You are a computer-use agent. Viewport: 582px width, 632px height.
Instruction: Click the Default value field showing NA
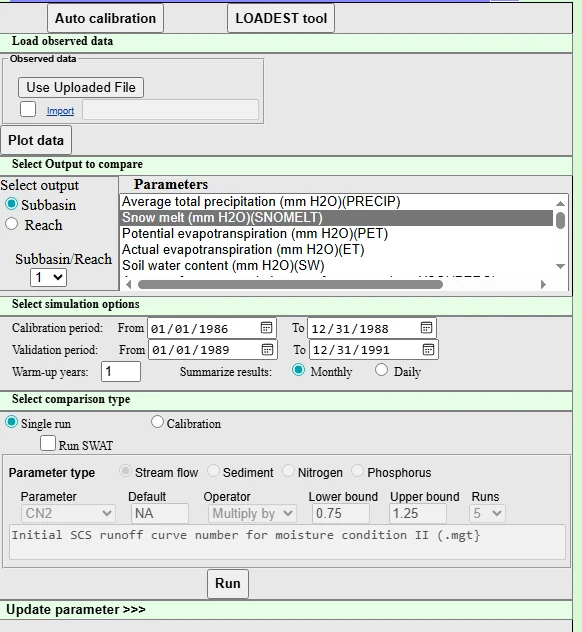click(x=160, y=514)
